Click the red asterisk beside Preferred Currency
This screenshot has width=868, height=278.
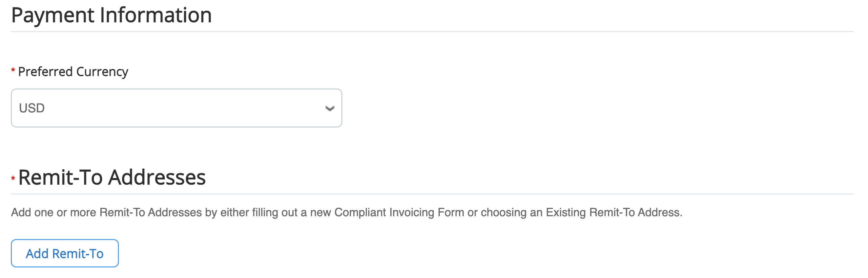coord(13,71)
